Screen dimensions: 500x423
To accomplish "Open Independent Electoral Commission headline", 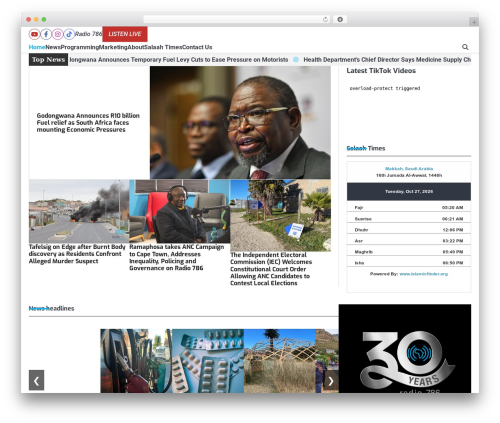I will [271, 269].
